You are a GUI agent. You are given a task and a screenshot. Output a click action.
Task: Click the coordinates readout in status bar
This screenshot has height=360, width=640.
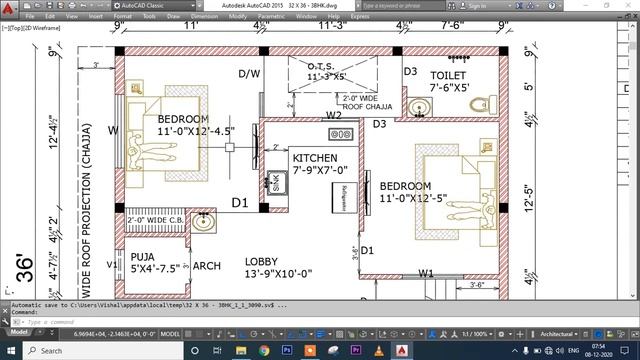[114, 334]
